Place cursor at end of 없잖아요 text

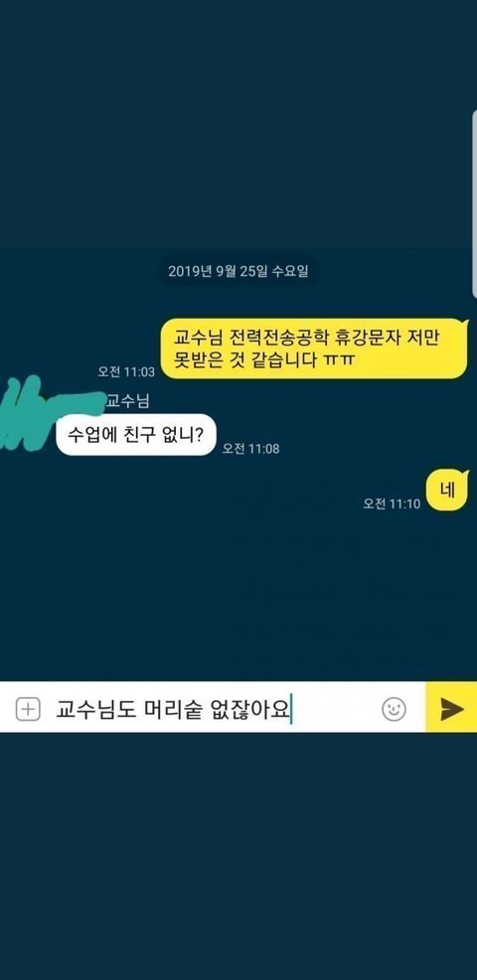[291, 709]
